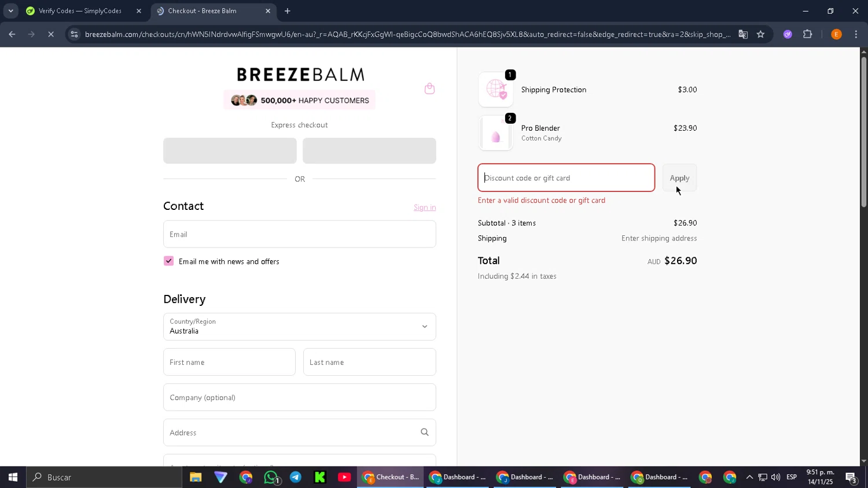868x488 pixels.
Task: Expand Country/Region dropdown
Action: [299, 327]
